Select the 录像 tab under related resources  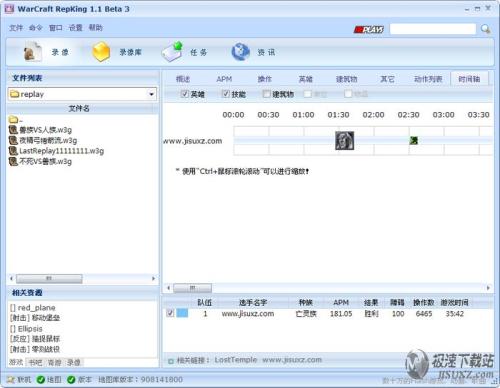[x=74, y=362]
